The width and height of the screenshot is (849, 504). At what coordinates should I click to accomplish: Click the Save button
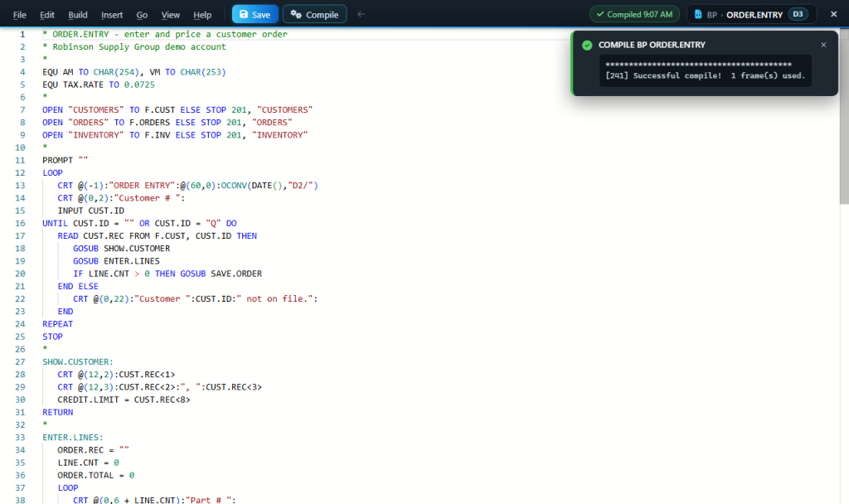[255, 14]
